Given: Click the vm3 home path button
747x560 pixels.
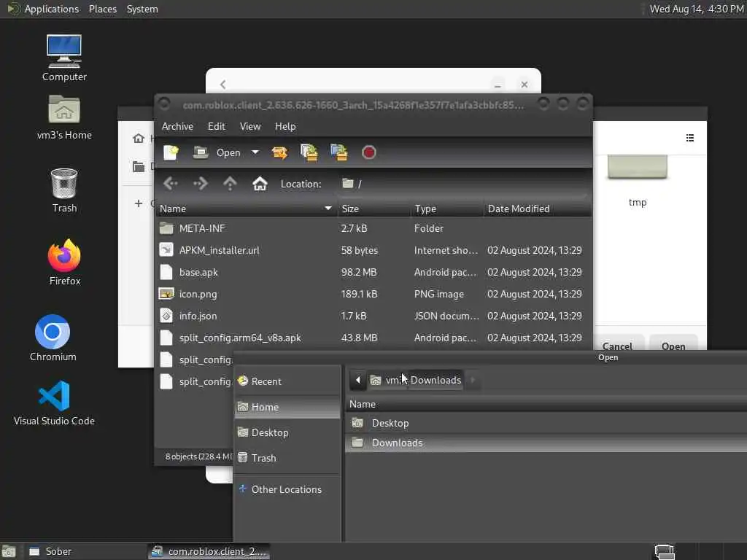Looking at the screenshot, I should [387, 380].
